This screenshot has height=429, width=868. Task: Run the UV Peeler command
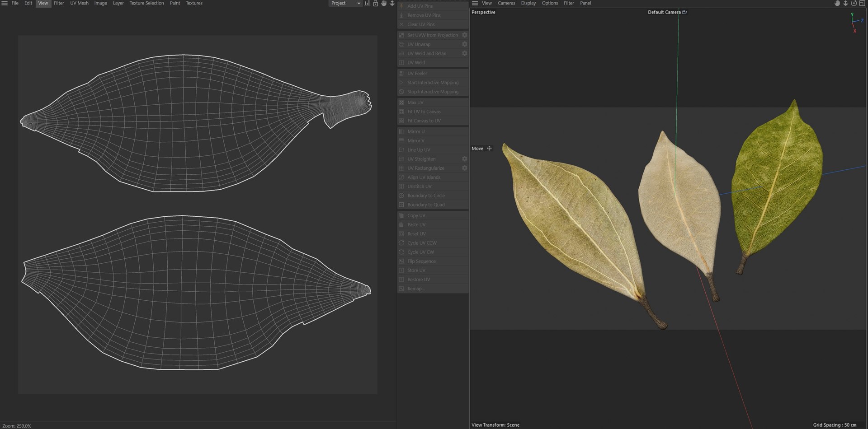[433, 73]
